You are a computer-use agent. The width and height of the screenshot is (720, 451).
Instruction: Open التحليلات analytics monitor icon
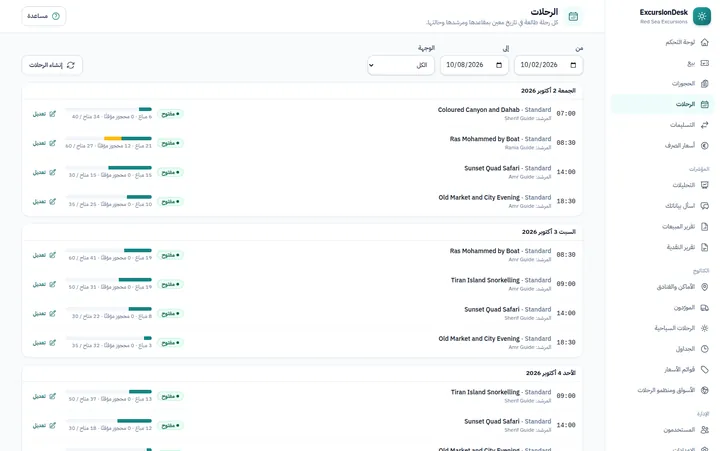pos(704,185)
